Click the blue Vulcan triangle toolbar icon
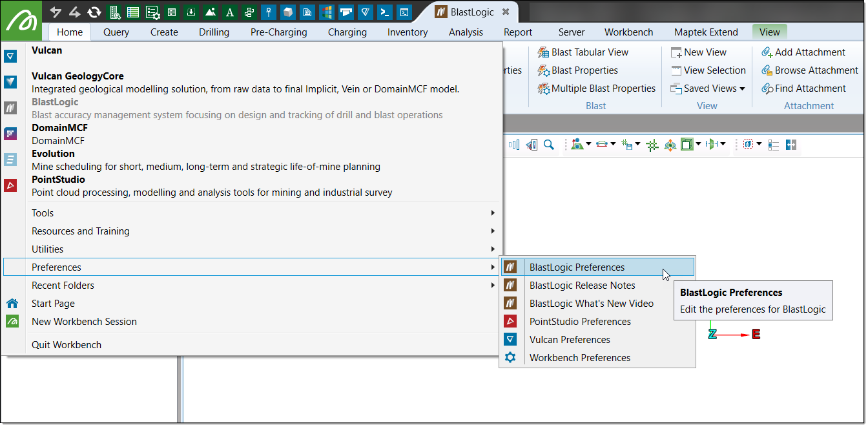 [365, 12]
